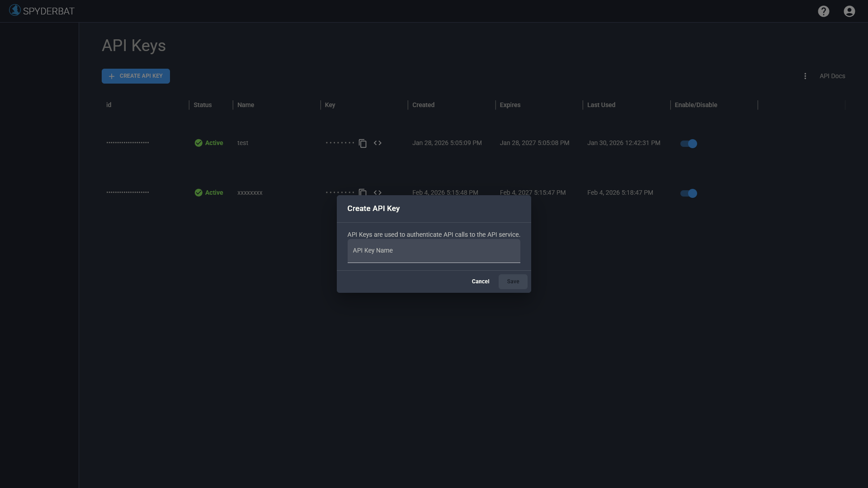
Task: Copy the test API key to clipboard
Action: tap(363, 143)
